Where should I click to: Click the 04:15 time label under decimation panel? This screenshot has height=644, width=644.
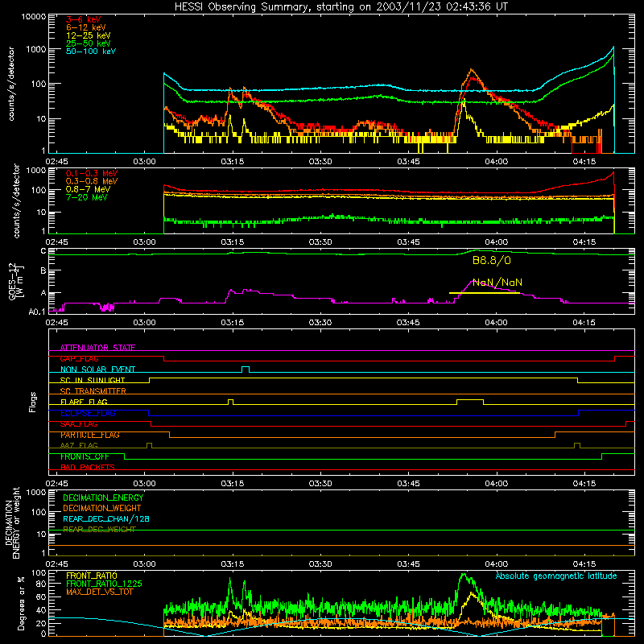coord(584,564)
